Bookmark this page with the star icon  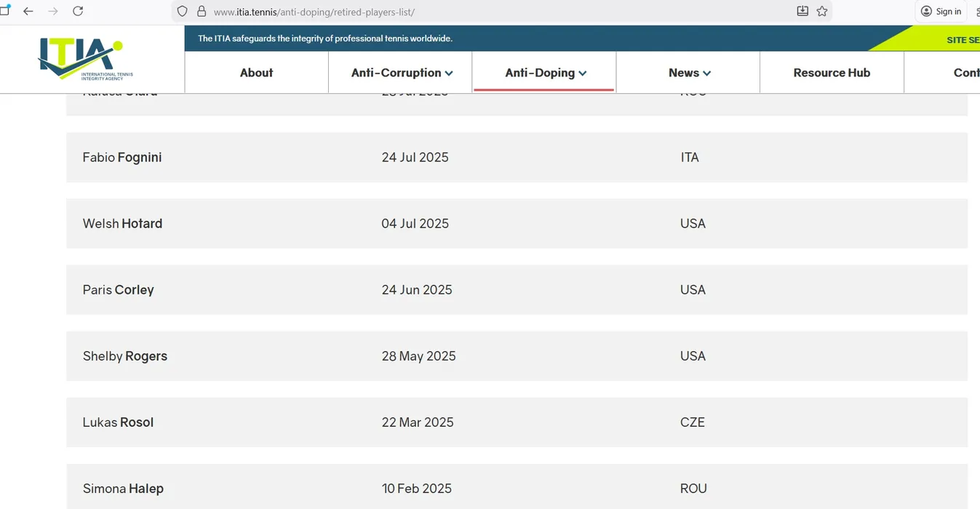coord(822,11)
